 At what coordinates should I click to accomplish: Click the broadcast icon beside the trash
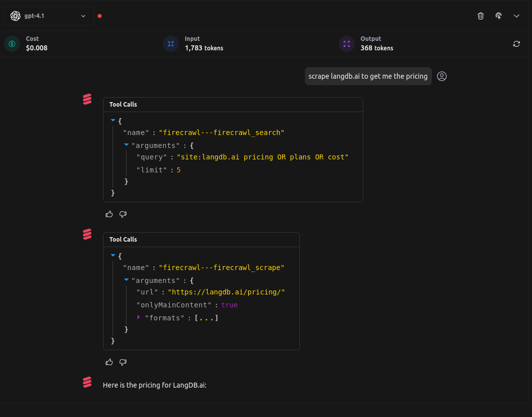pyautogui.click(x=499, y=16)
